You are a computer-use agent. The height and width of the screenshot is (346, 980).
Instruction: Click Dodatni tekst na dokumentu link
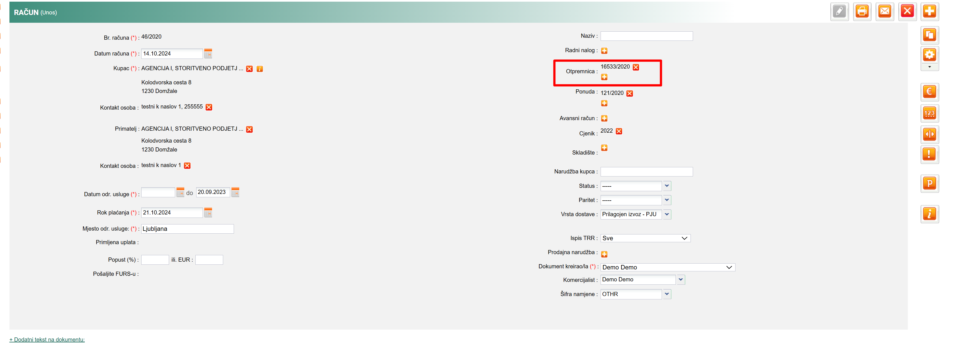point(47,340)
